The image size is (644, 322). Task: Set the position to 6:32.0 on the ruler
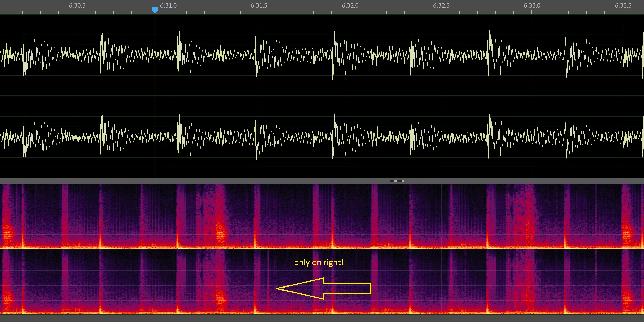click(350, 5)
